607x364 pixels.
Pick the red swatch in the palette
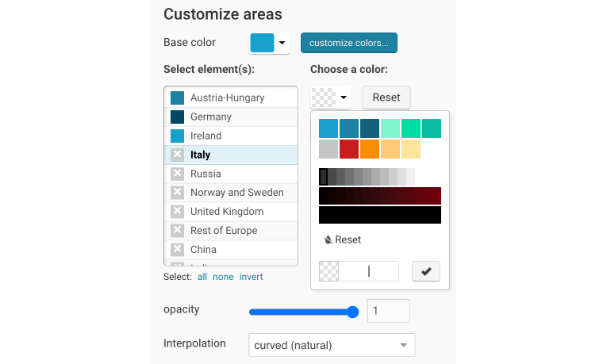tap(349, 149)
